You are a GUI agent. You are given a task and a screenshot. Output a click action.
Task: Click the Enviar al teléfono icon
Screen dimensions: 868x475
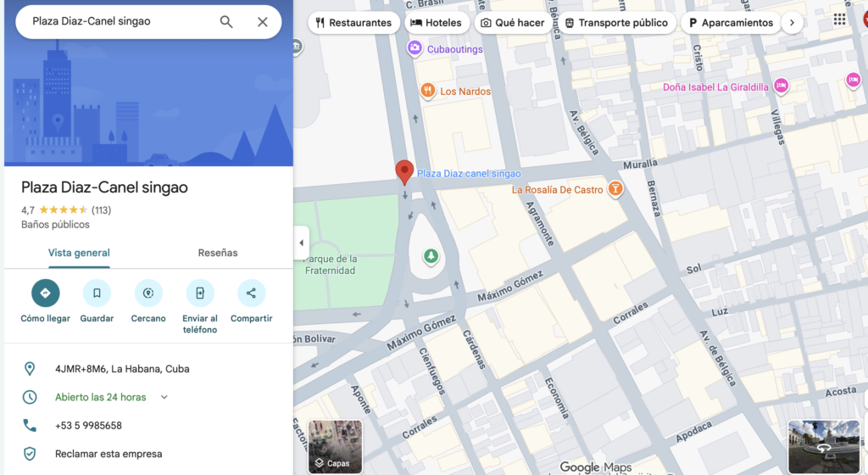point(200,293)
